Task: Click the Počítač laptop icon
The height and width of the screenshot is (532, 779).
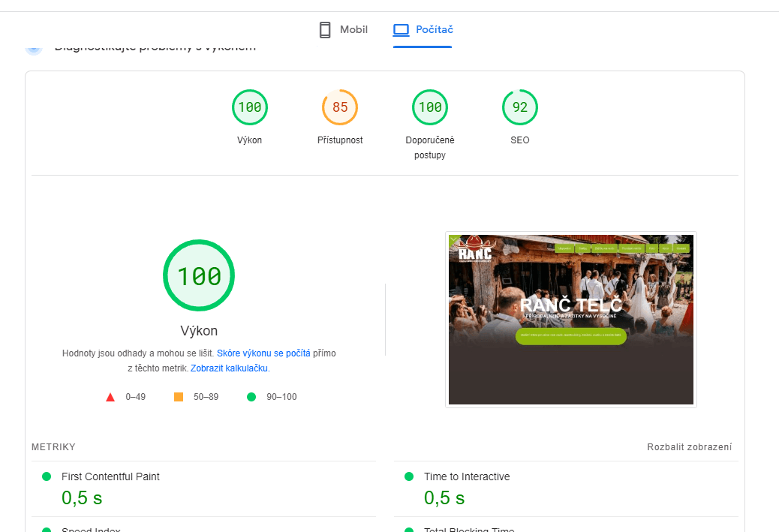Action: (x=402, y=30)
